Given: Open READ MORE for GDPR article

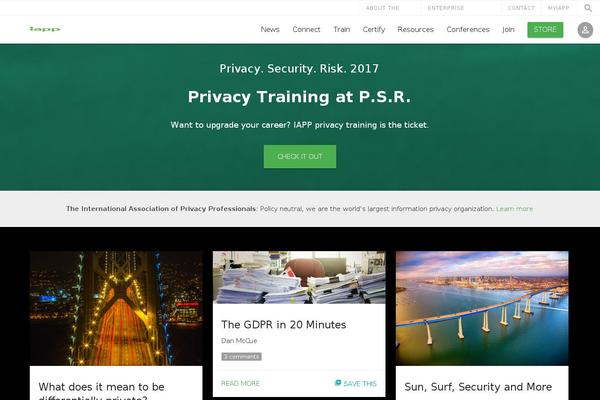Looking at the screenshot, I should coord(240,383).
